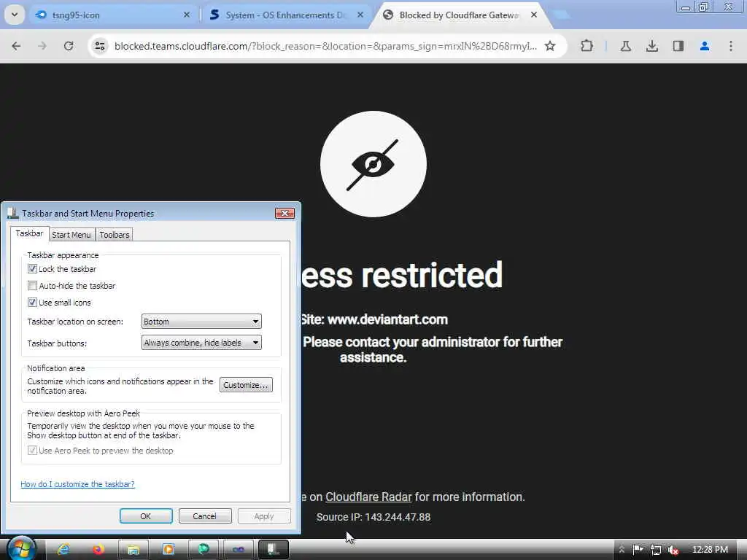
Task: Select Taskbar Properties taskbar button
Action: [x=273, y=550]
